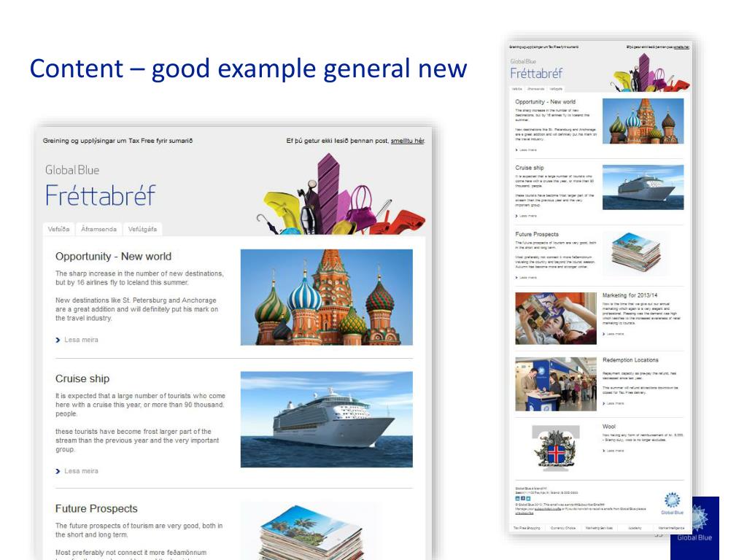
Task: Click the shopping items banner graphic in large newsletter
Action: pos(341,195)
